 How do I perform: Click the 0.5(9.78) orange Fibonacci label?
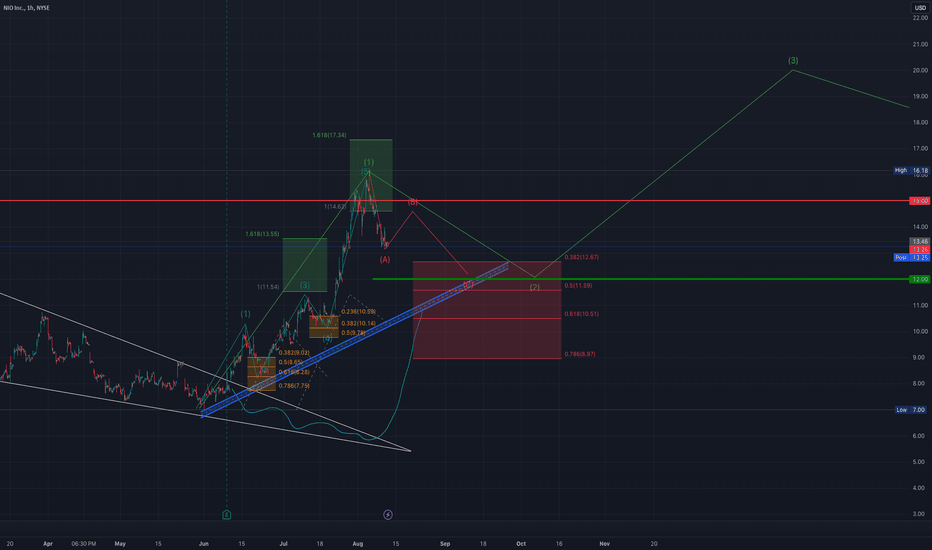[353, 333]
